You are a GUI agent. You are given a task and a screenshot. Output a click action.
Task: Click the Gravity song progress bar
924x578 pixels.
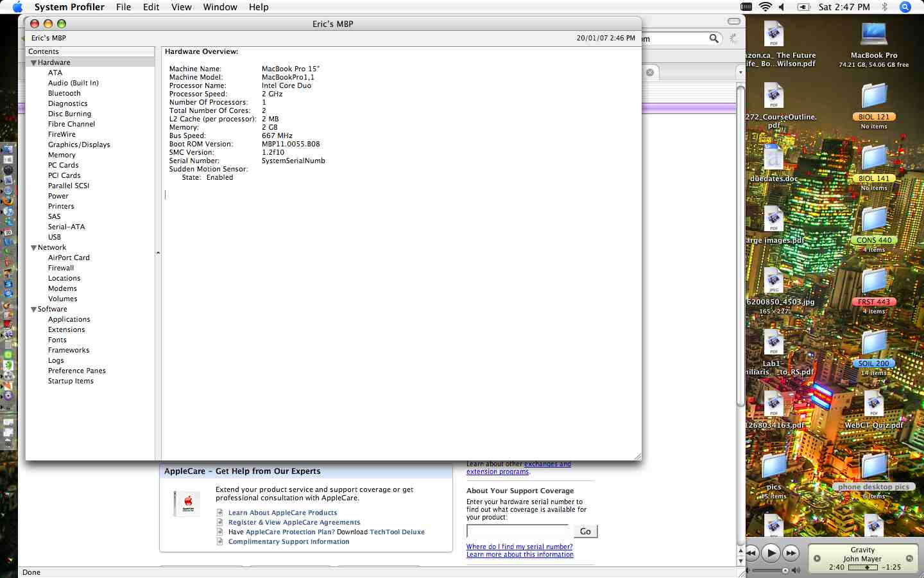click(862, 568)
